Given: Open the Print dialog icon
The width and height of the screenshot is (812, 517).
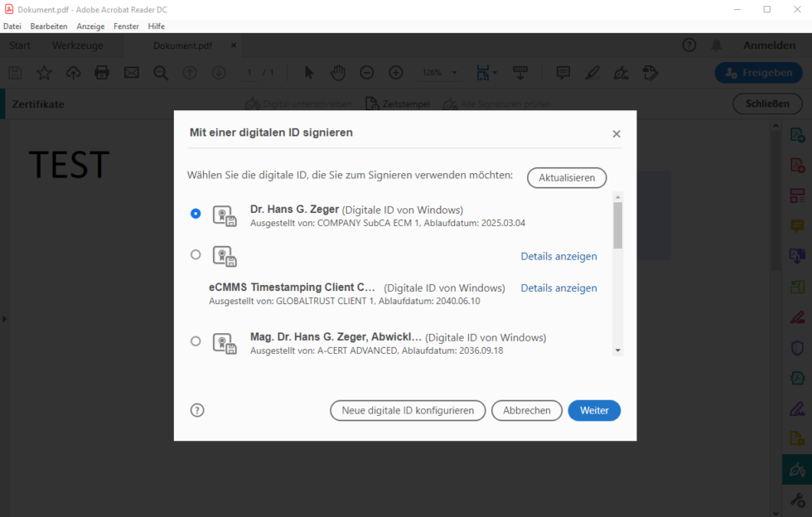Looking at the screenshot, I should pyautogui.click(x=102, y=73).
